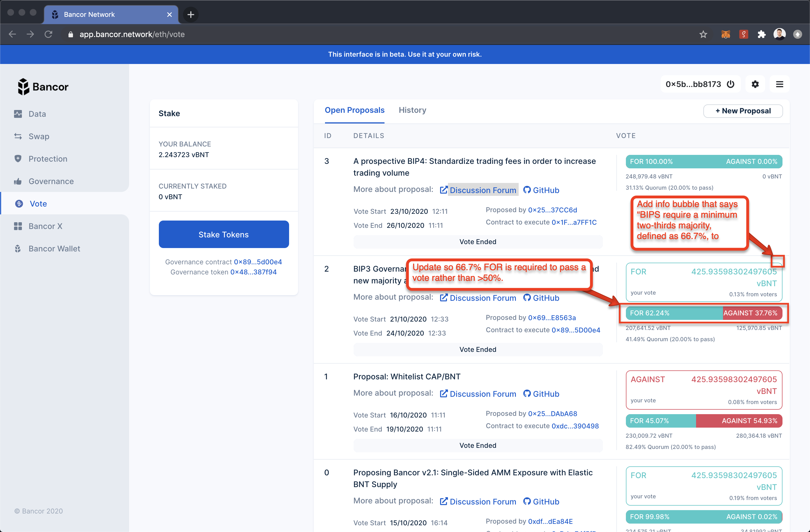Open settings using the gear icon

tap(756, 84)
